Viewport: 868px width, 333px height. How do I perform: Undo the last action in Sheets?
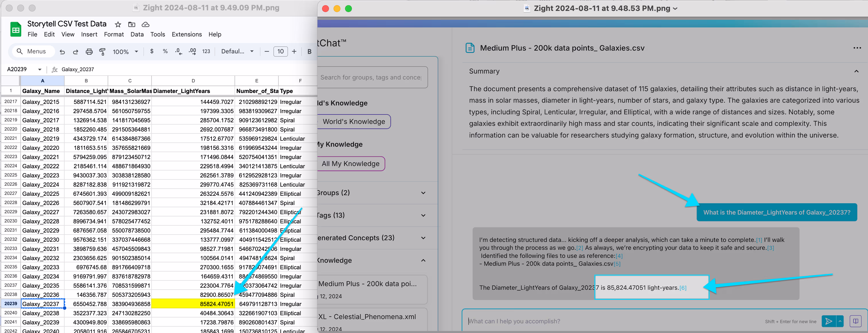(x=62, y=52)
